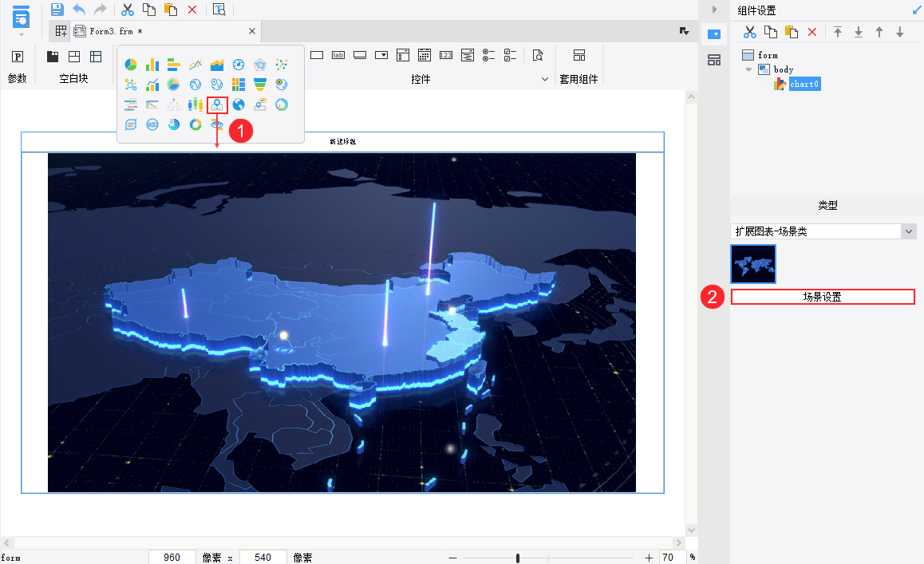Screen dimensions: 924x564
Task: Click the zoom slider handle
Action: (517, 558)
